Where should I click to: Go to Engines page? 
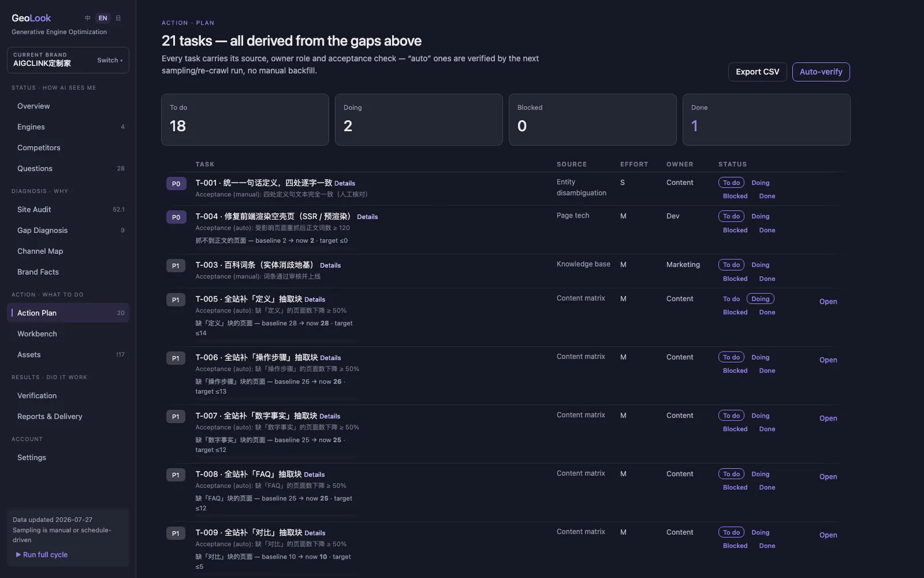(68, 127)
